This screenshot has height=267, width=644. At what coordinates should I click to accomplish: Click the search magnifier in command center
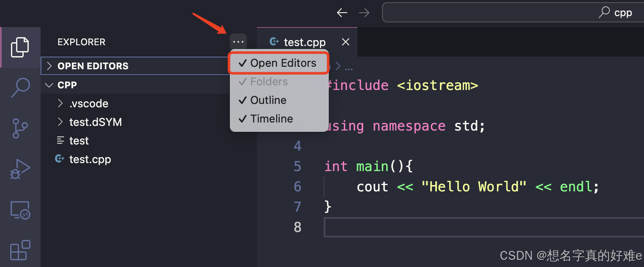coord(604,12)
